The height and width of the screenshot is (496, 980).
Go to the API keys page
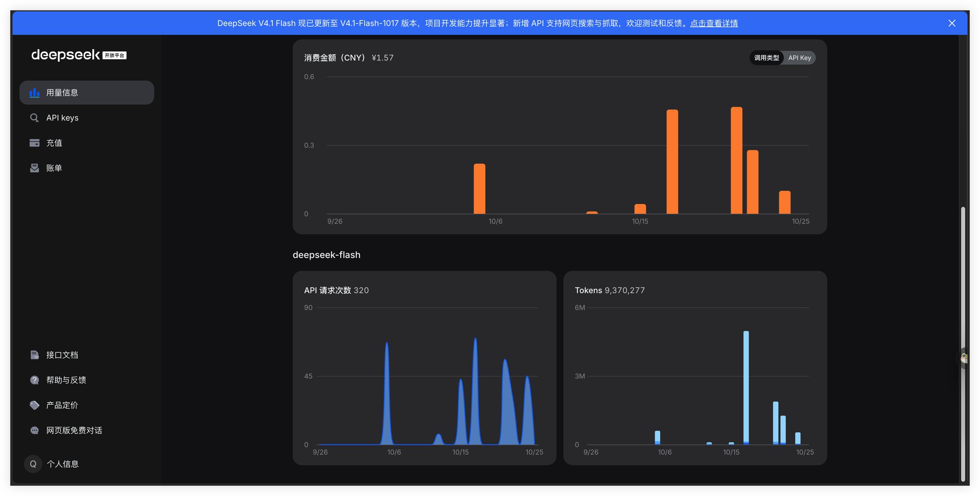pos(87,118)
